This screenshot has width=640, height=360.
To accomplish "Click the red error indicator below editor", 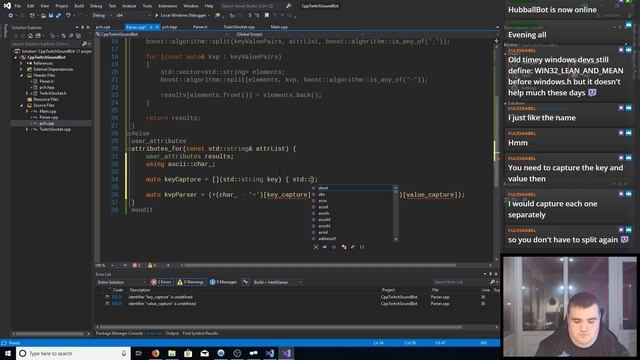I will point(136,265).
